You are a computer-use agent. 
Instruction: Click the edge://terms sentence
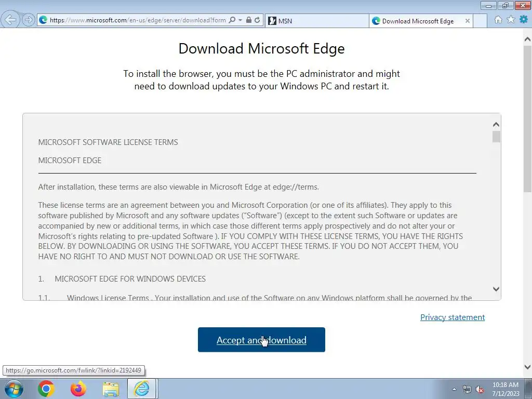click(x=179, y=187)
